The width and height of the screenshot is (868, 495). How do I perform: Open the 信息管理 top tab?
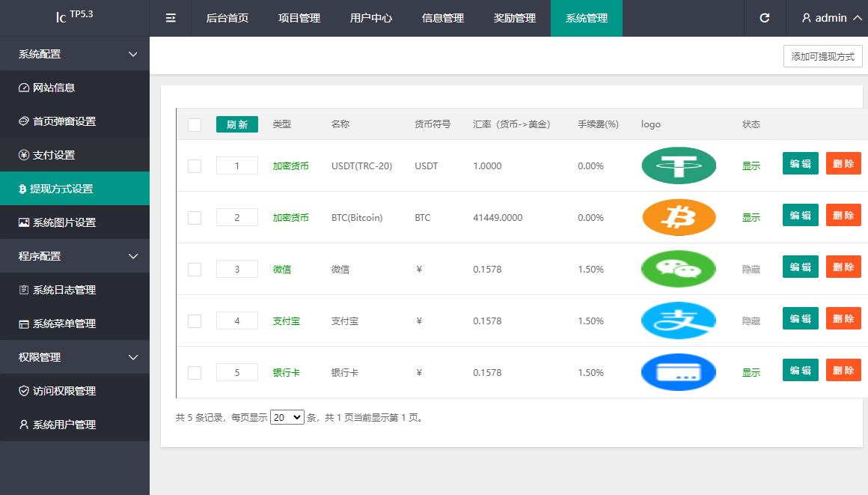click(x=443, y=18)
